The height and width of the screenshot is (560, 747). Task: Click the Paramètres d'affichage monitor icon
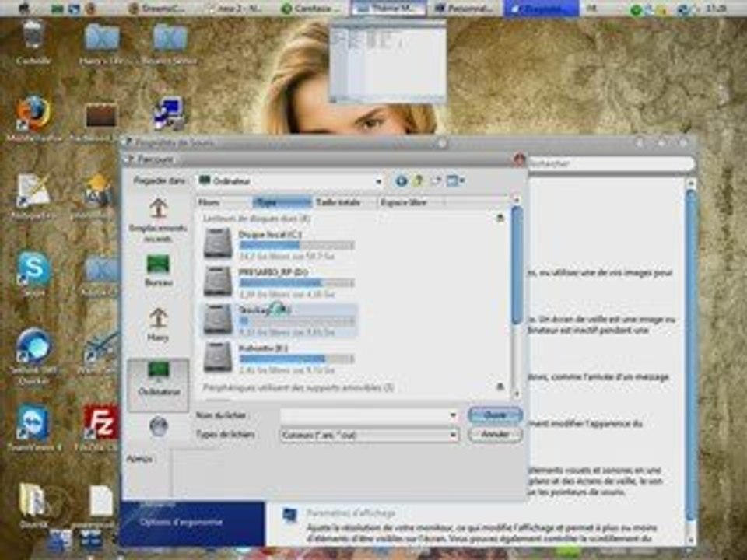pyautogui.click(x=289, y=515)
